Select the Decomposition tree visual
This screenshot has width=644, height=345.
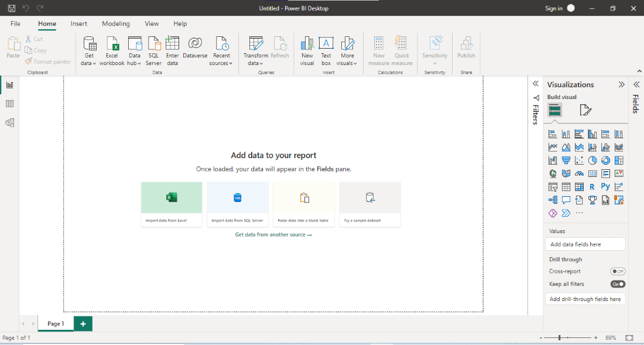pos(553,200)
